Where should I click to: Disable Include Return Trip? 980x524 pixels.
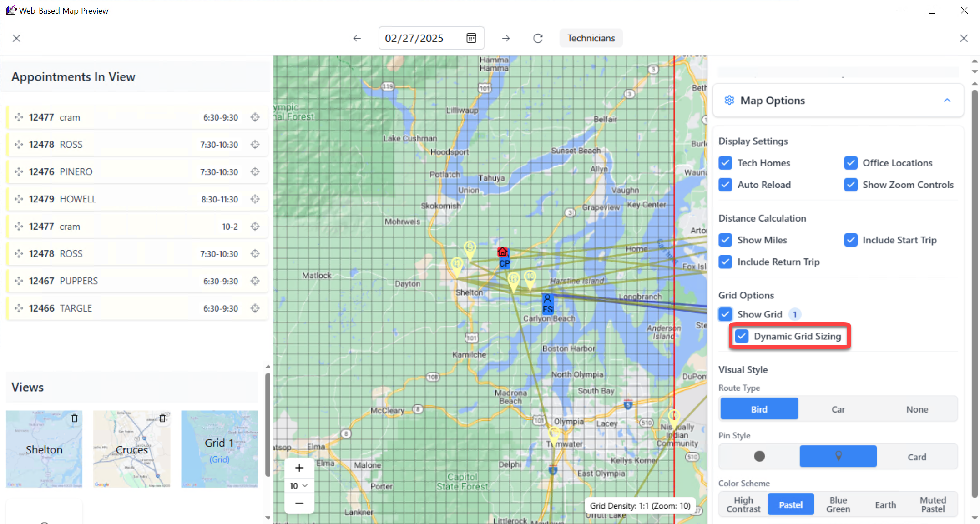tap(725, 262)
